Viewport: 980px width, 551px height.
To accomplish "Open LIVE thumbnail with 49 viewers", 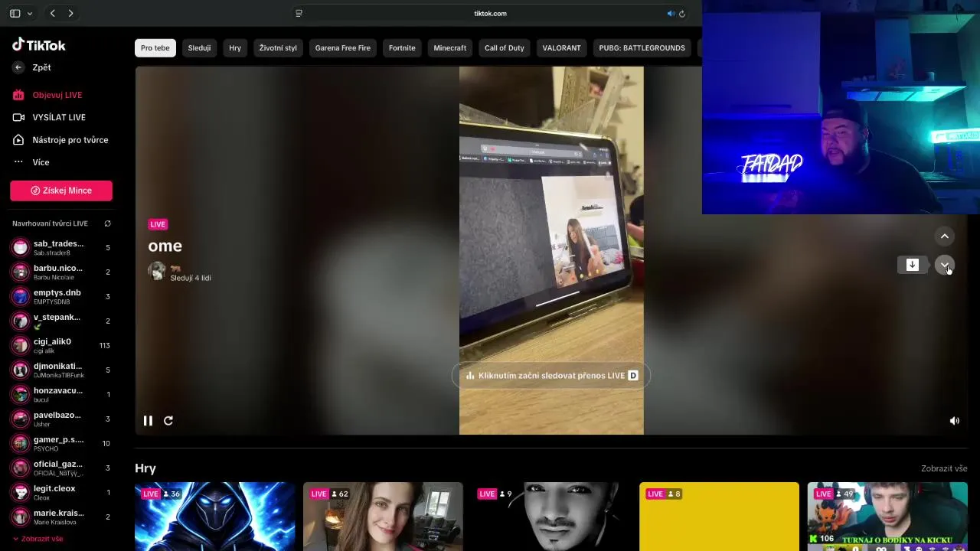I will pyautogui.click(x=887, y=517).
